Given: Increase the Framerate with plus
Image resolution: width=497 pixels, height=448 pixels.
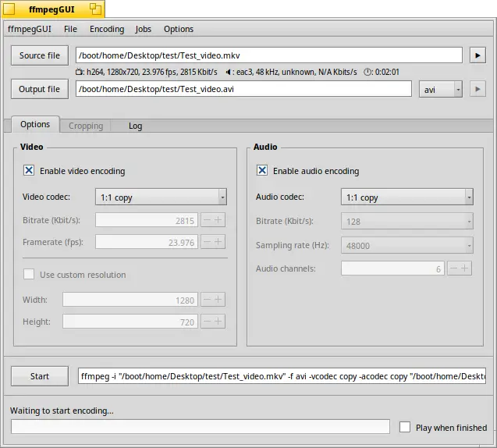Looking at the screenshot, I should [218, 242].
